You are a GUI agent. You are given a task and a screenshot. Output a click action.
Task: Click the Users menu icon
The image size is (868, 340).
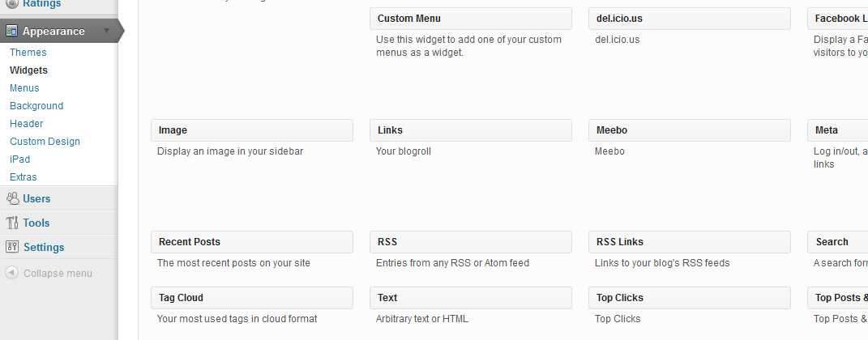coord(12,198)
